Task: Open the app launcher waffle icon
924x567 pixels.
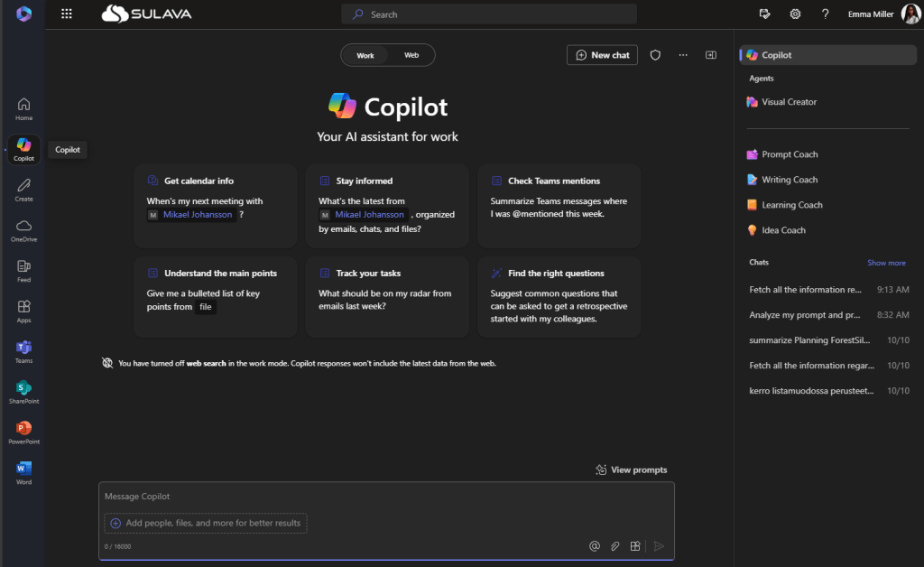Action: click(x=66, y=14)
